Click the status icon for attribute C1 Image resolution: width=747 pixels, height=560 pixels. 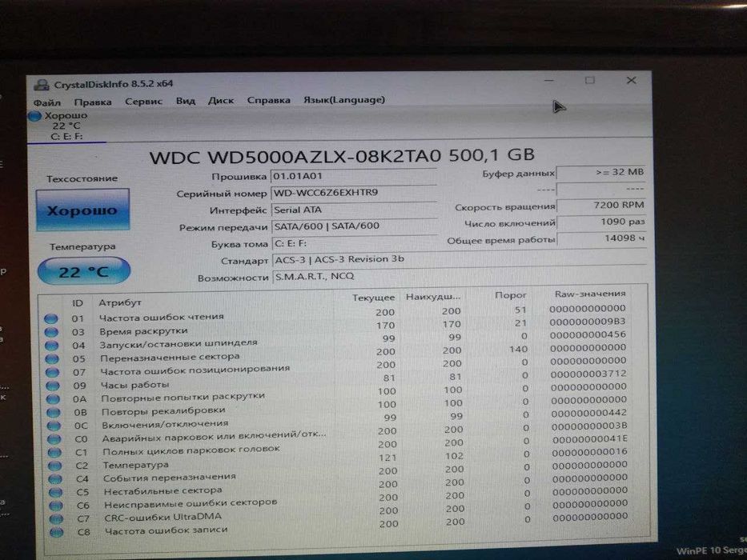55,452
